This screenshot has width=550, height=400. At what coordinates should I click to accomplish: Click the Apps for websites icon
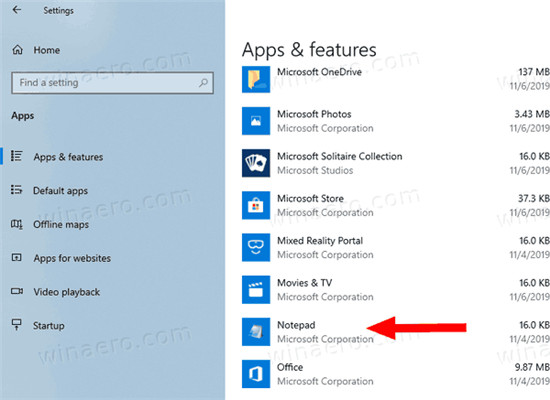pos(16,258)
